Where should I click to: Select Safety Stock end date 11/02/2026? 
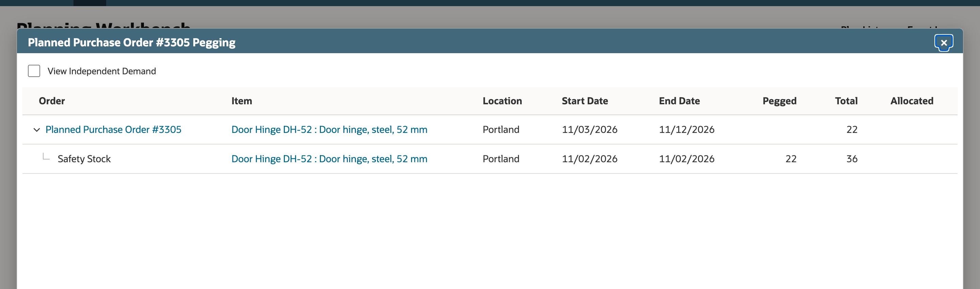pyautogui.click(x=686, y=159)
